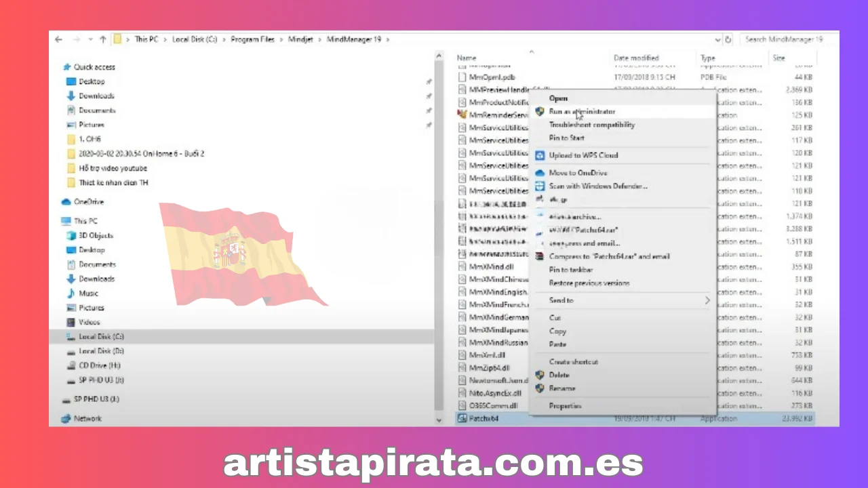Screen dimensions: 868x488
Task: Choose Open in the context menu
Action: coord(558,98)
